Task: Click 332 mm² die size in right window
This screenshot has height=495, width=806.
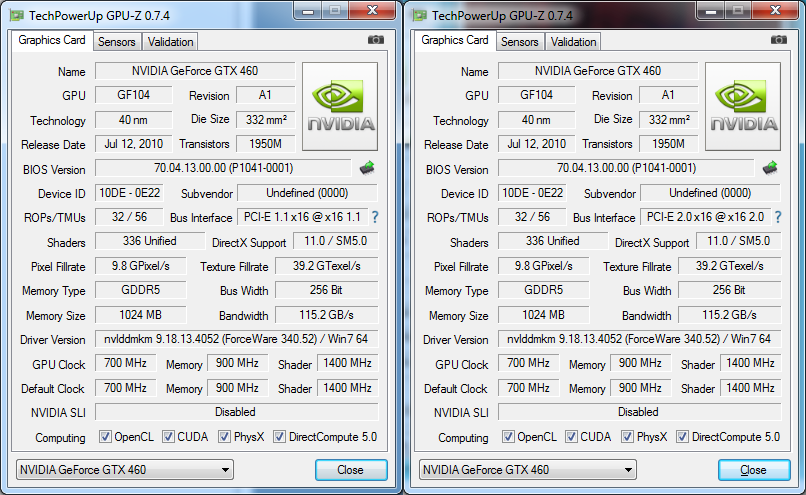Action: coord(669,120)
